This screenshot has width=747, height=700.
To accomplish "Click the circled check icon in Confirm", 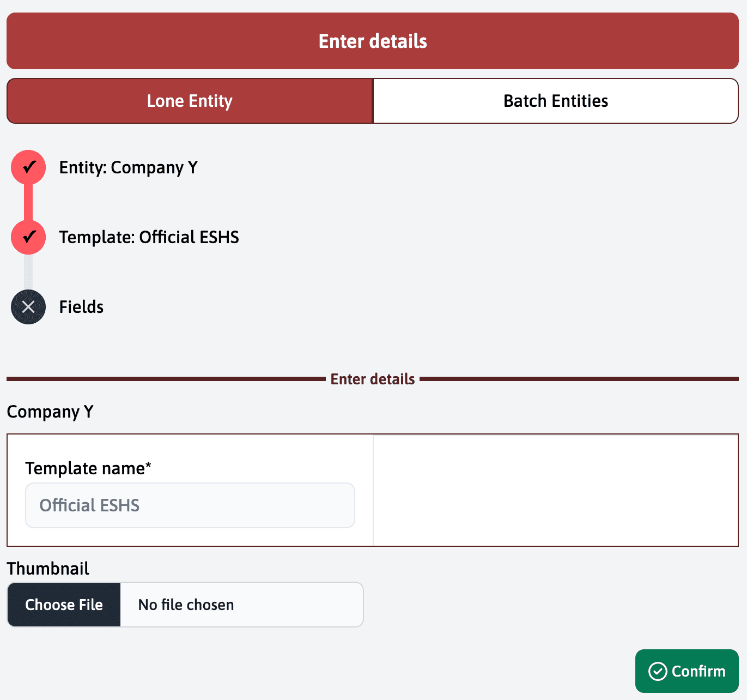I will click(658, 671).
